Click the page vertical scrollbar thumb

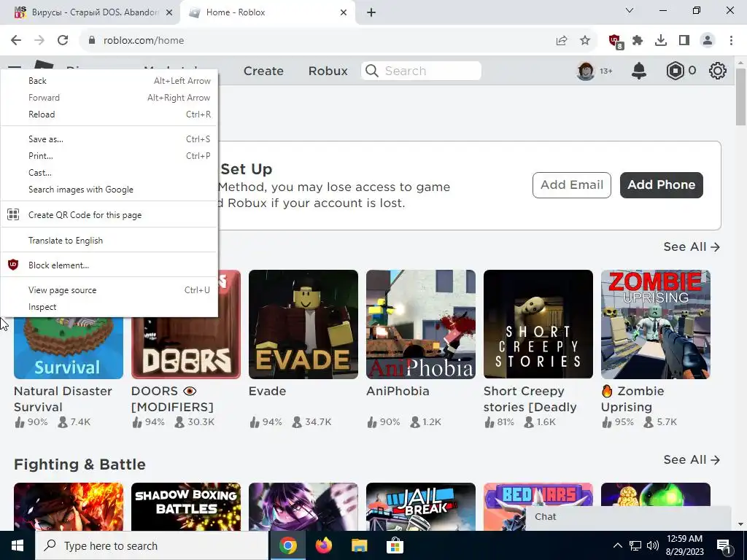741,97
